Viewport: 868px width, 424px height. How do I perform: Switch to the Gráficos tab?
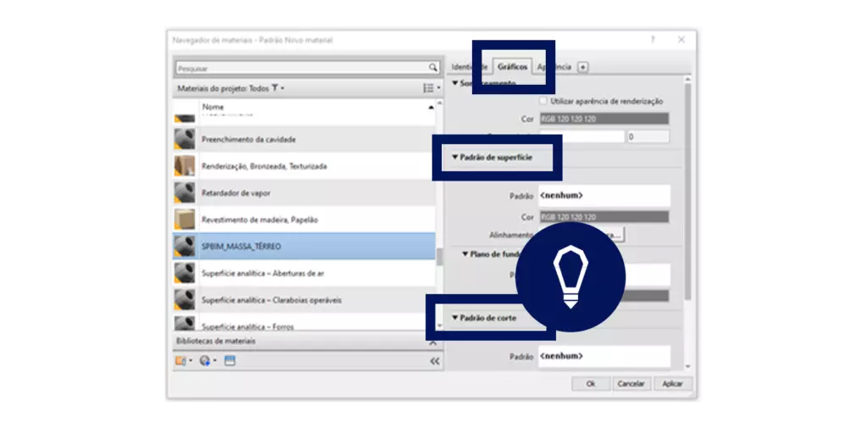coord(512,66)
